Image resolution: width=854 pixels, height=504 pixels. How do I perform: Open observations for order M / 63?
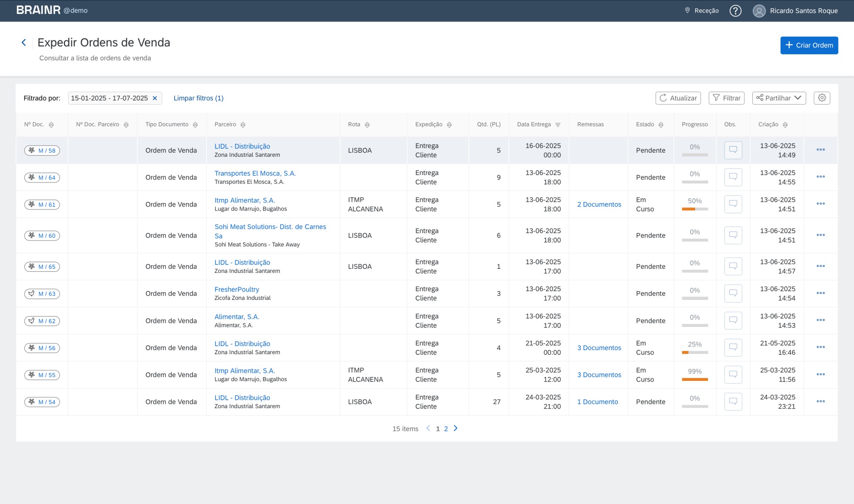pyautogui.click(x=733, y=293)
